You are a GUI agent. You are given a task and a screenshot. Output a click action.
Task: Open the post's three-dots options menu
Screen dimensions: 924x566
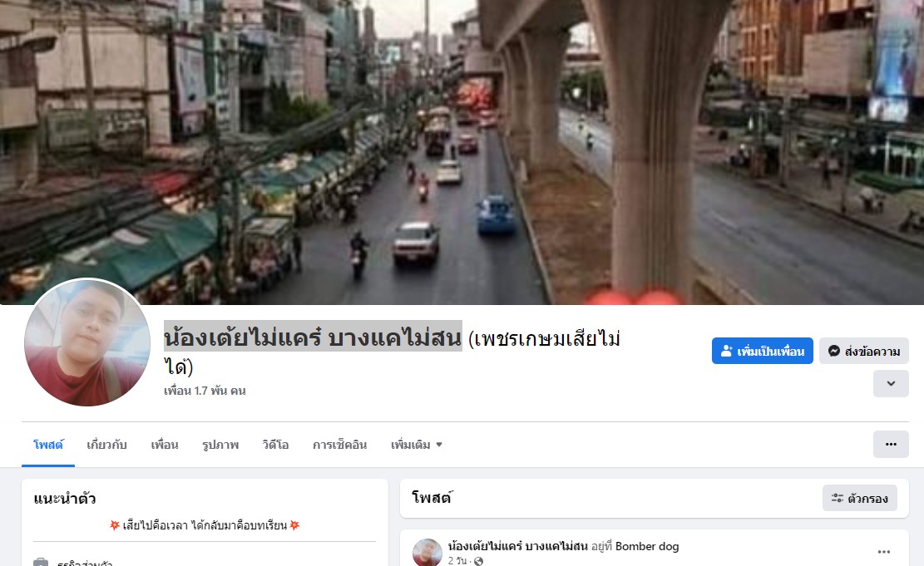pos(883,552)
